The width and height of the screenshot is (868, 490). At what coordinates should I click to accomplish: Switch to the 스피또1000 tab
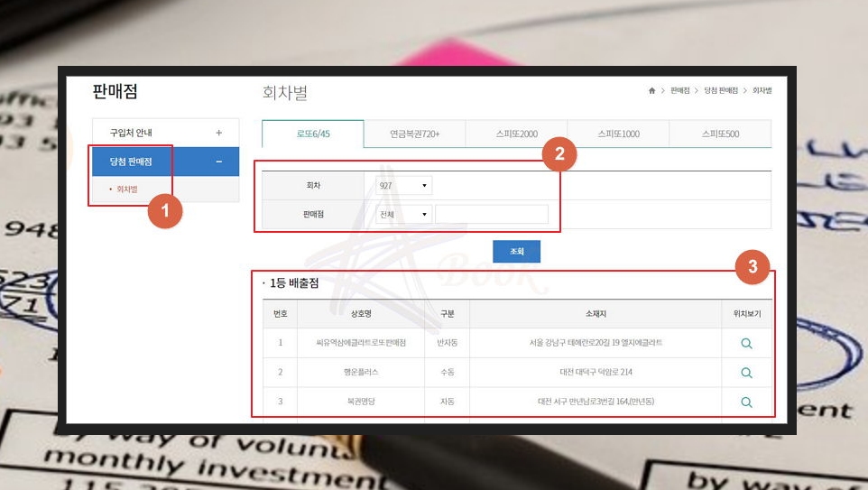[618, 134]
